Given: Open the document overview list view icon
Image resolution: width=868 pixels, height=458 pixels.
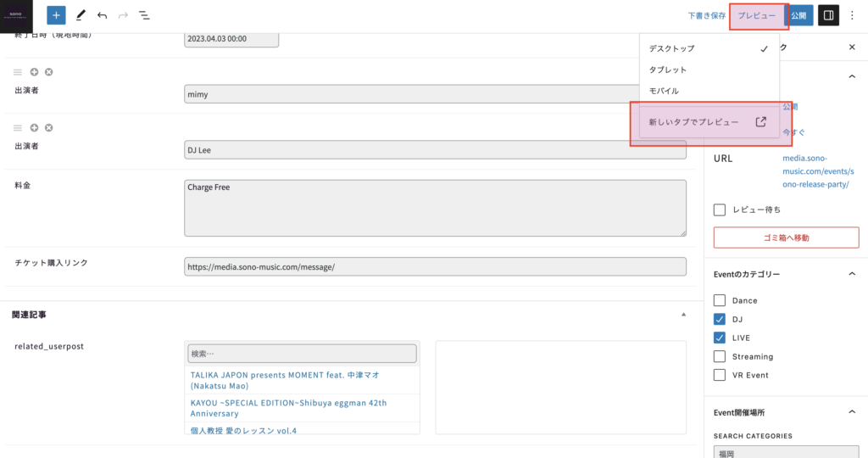Looking at the screenshot, I should tap(144, 15).
